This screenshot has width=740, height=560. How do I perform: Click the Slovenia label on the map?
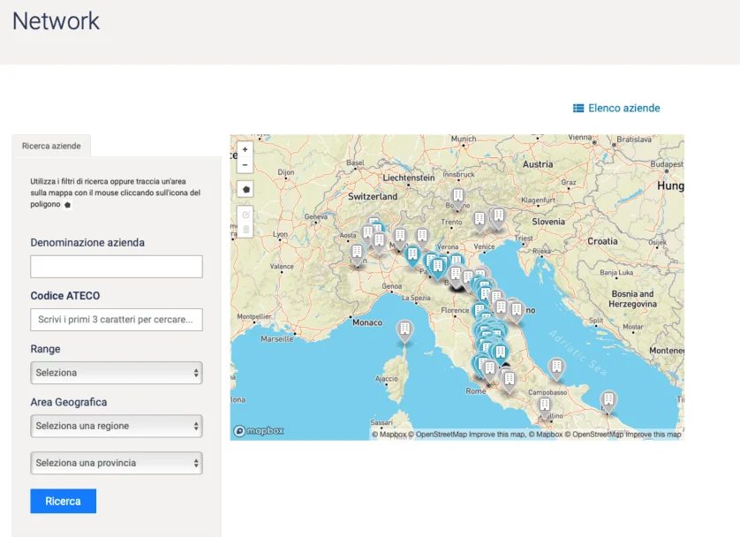point(547,222)
